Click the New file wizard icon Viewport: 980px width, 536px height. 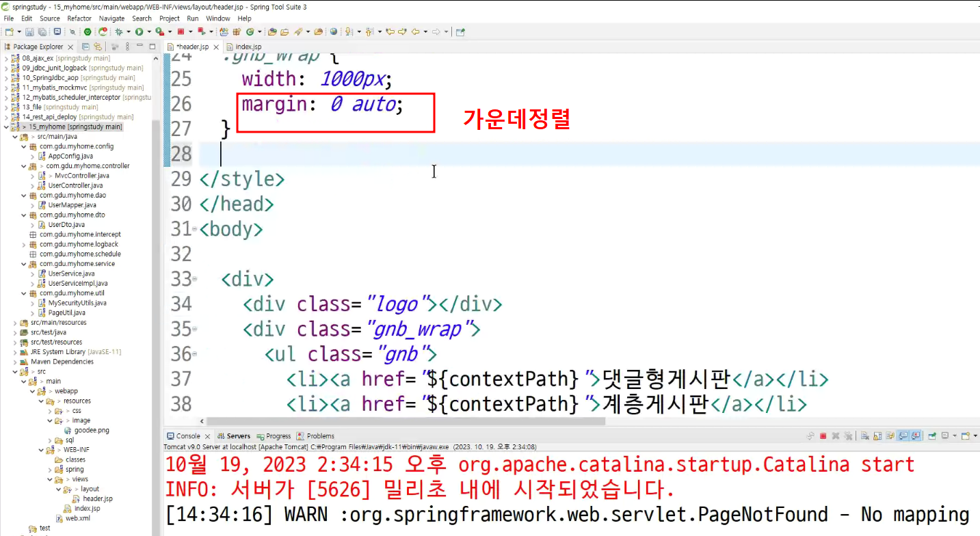tap(9, 31)
